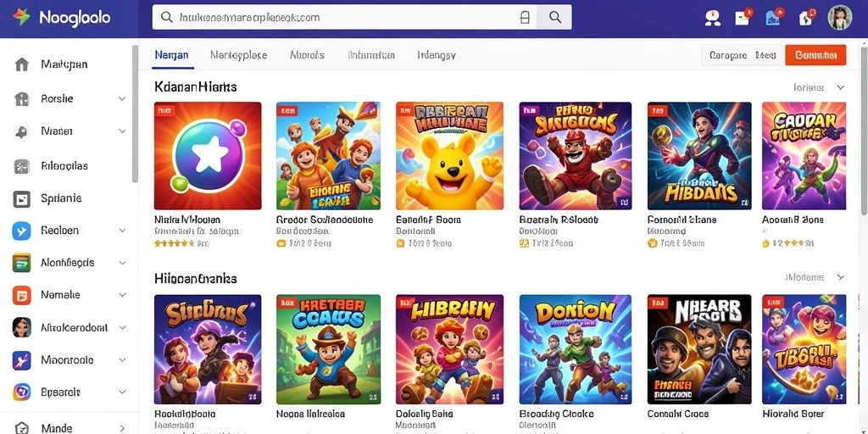Image resolution: width=868 pixels, height=434 pixels.
Task: Open the dropdown beside Hiipan Granks section
Action: click(840, 277)
